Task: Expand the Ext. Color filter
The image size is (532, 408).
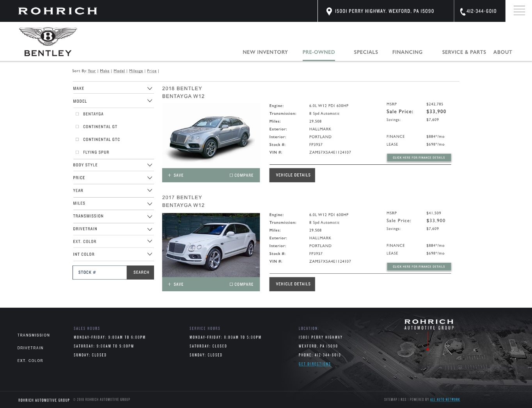Action: [113, 241]
